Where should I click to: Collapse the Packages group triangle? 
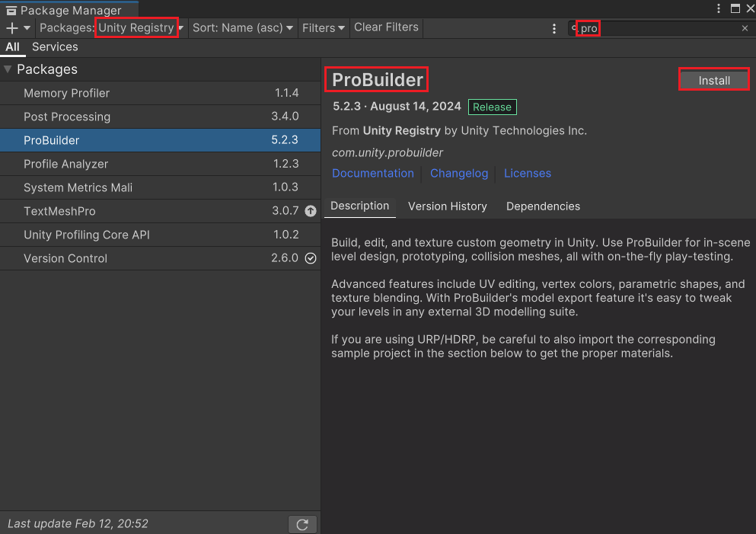coord(8,69)
